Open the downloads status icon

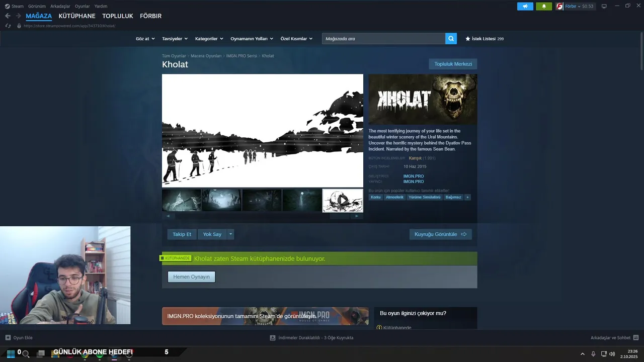[x=273, y=338]
